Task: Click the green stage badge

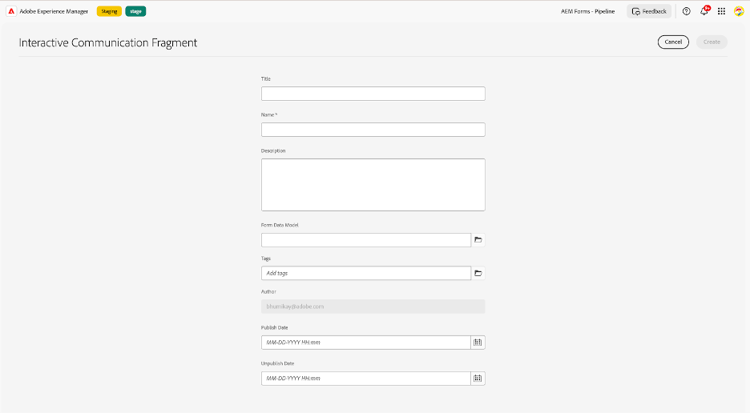Action: click(136, 11)
